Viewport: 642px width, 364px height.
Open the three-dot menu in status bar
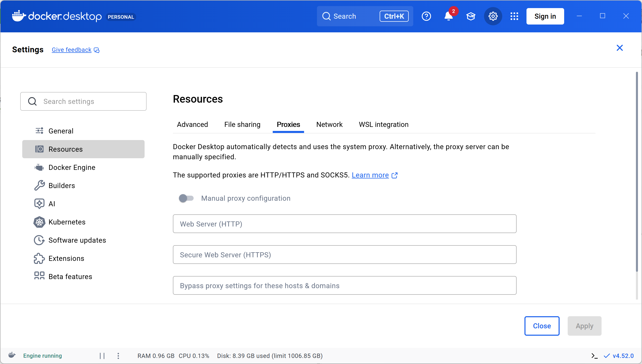[118, 356]
